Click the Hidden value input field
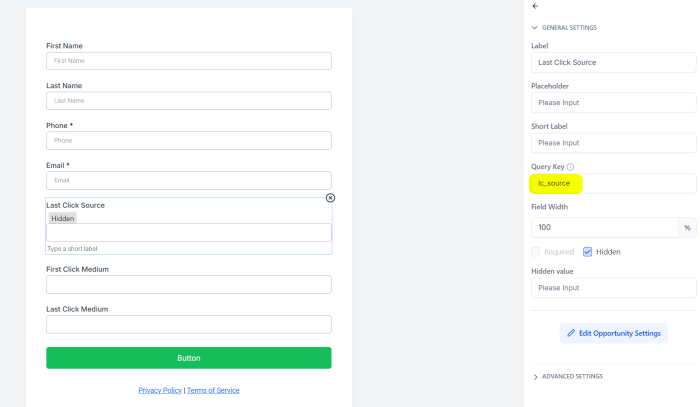The image size is (700, 407). (x=613, y=288)
